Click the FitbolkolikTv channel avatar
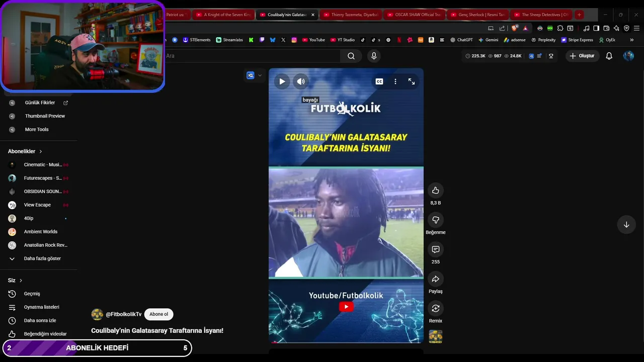Image resolution: width=644 pixels, height=362 pixels. (97, 314)
